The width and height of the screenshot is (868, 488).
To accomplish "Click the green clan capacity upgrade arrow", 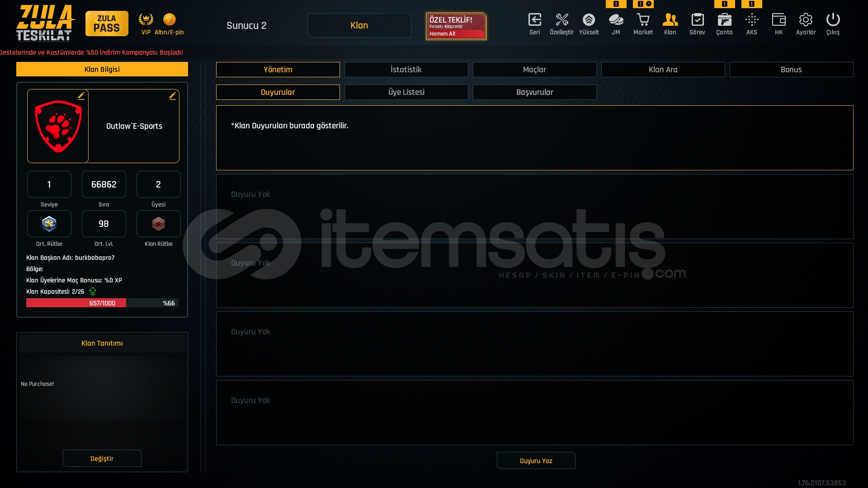I will (93, 291).
